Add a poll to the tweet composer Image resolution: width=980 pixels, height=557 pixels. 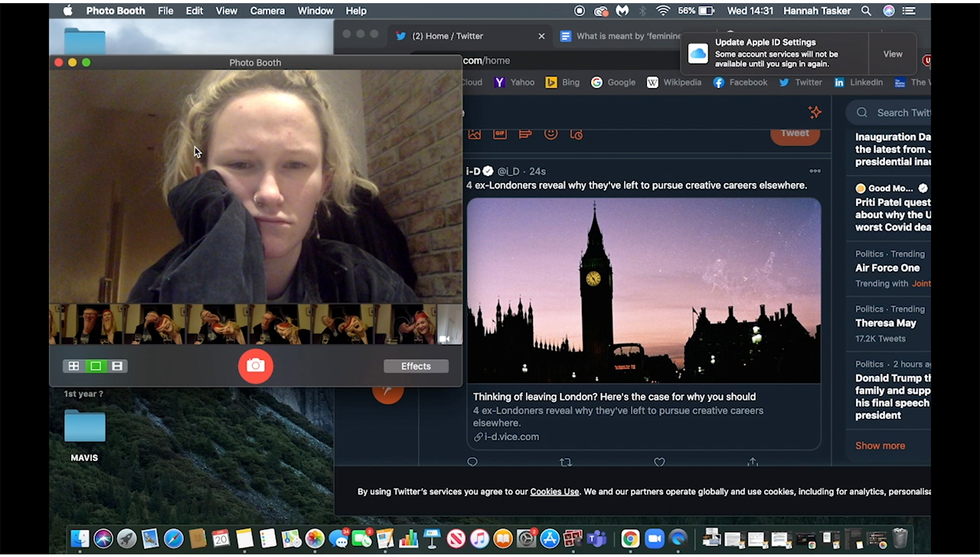tap(525, 134)
